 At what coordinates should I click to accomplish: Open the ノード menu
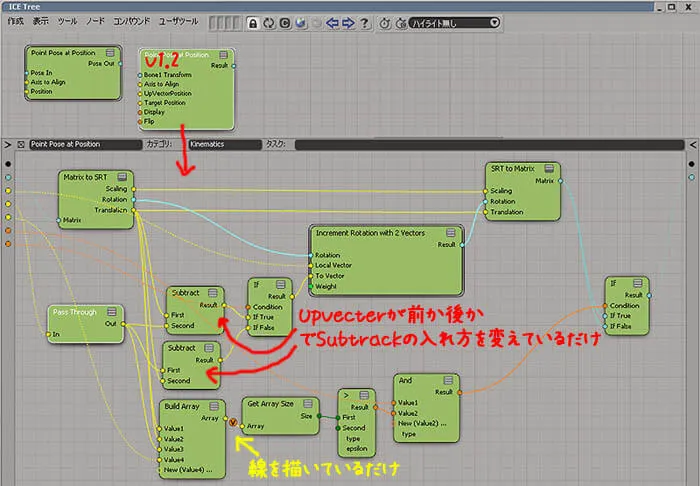pos(95,21)
